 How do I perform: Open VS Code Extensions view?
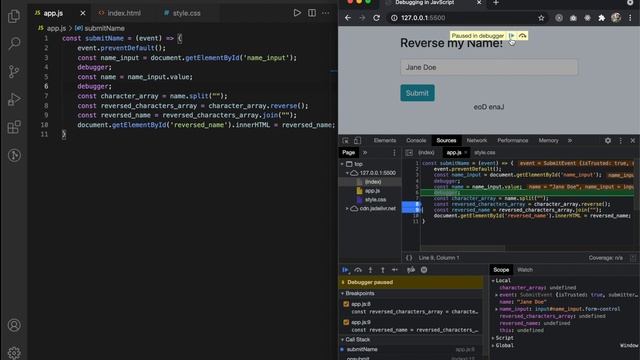pos(14,127)
